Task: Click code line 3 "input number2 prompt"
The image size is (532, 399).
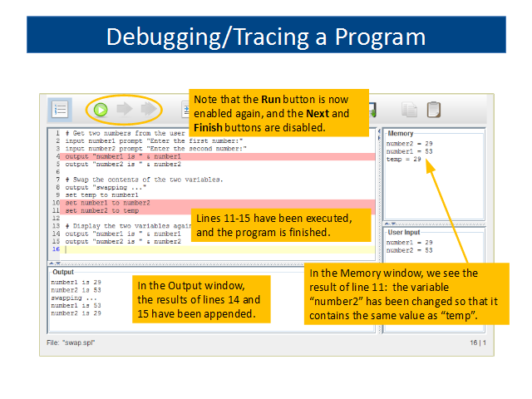Action: click(x=155, y=149)
